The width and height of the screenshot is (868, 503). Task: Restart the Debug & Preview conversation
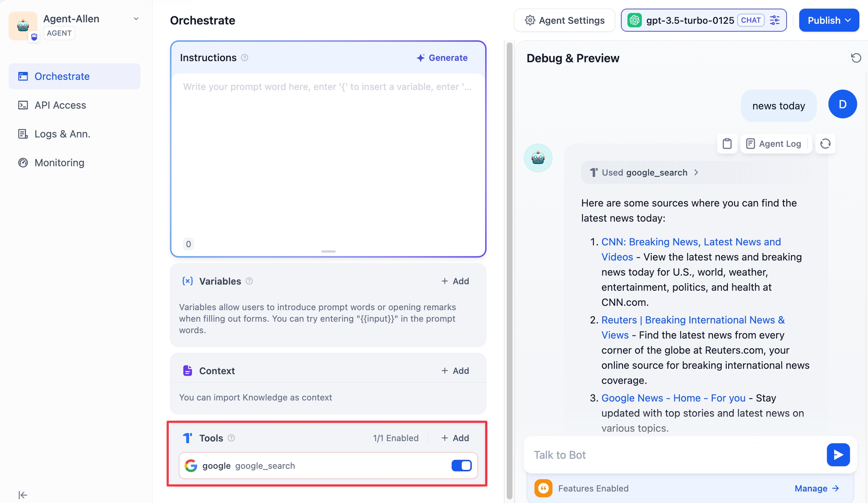tap(856, 58)
